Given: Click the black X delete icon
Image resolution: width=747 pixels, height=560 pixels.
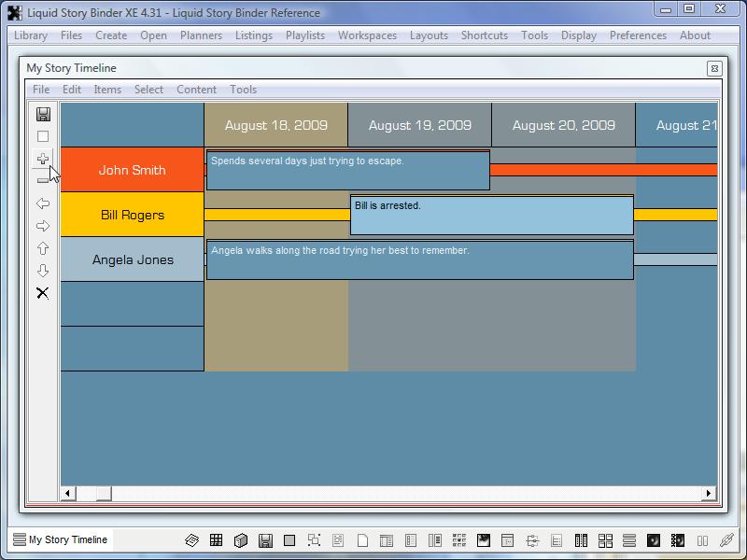Looking at the screenshot, I should [43, 293].
